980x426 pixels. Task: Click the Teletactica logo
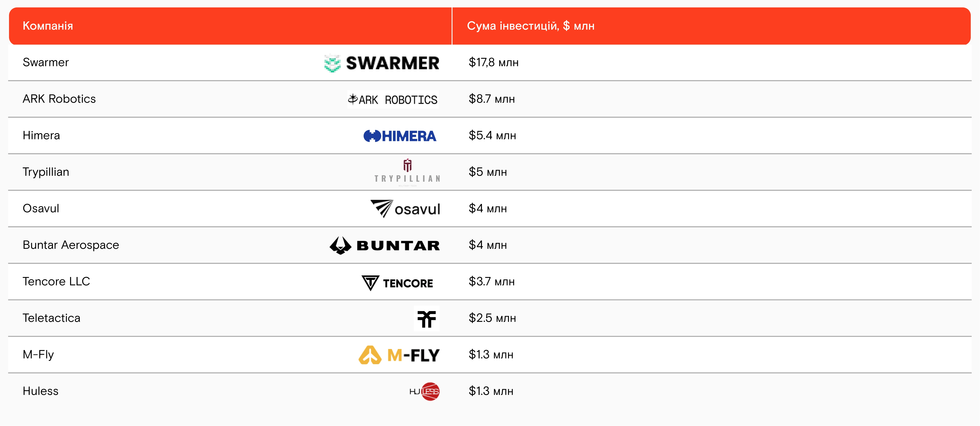(x=426, y=318)
